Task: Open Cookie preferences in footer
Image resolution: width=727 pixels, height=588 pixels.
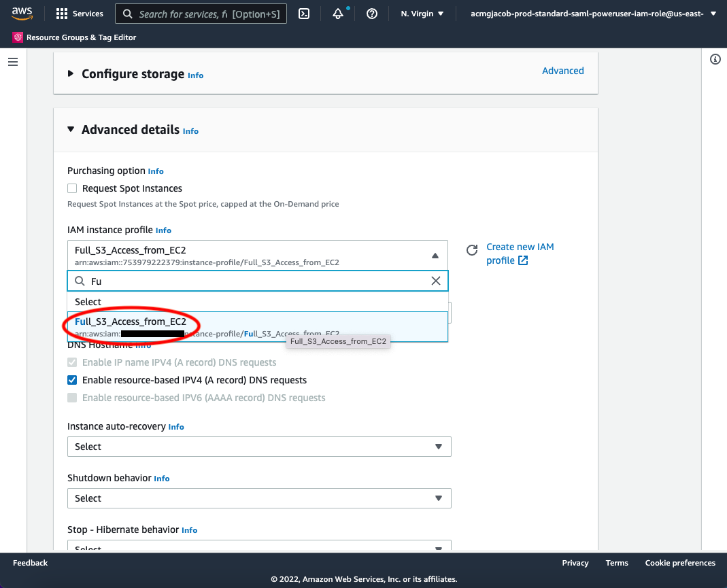Action: (x=680, y=563)
